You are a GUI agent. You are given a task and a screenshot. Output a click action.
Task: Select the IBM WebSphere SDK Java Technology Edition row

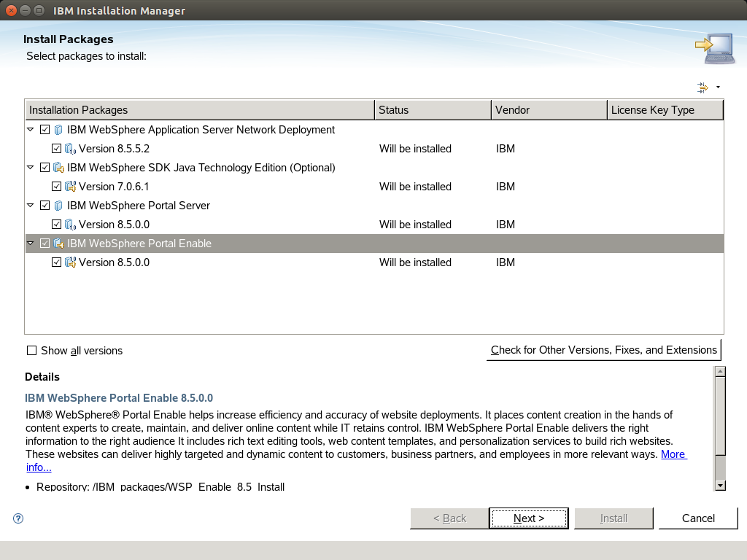(374, 168)
